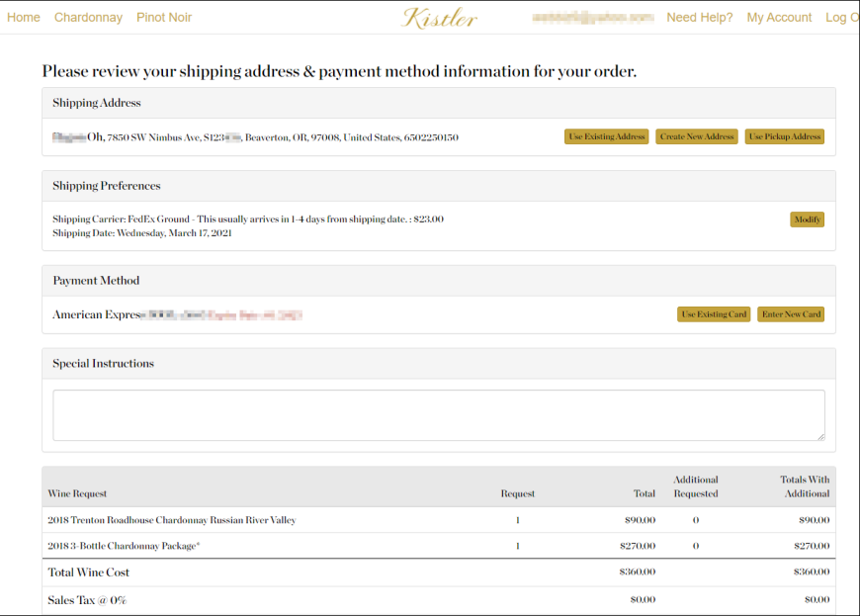860x616 pixels.
Task: Click the shipping address line text
Action: pyautogui.click(x=256, y=137)
